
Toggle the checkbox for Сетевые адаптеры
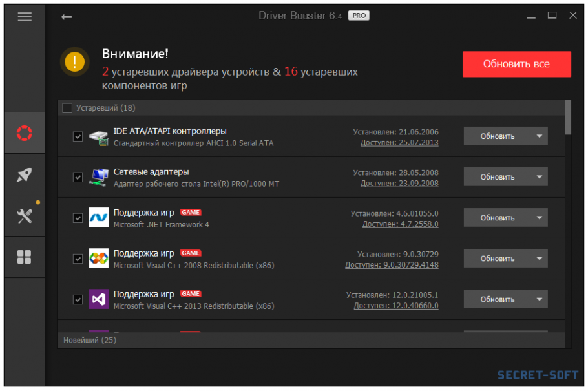click(78, 177)
